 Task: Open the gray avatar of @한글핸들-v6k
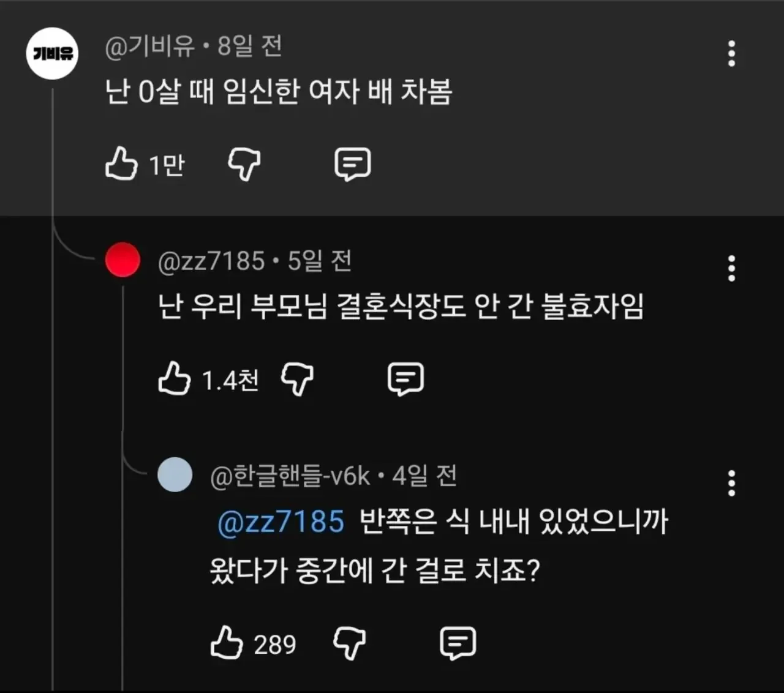pyautogui.click(x=175, y=474)
